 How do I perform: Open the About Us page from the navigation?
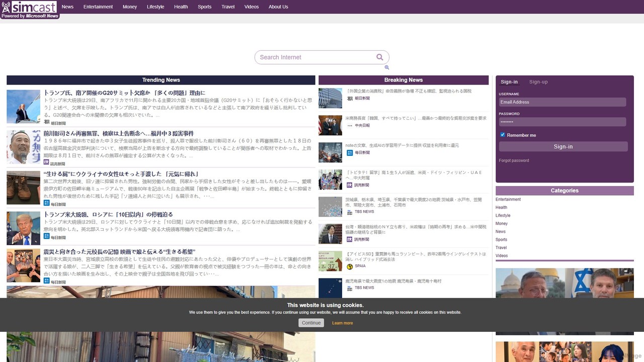(278, 7)
